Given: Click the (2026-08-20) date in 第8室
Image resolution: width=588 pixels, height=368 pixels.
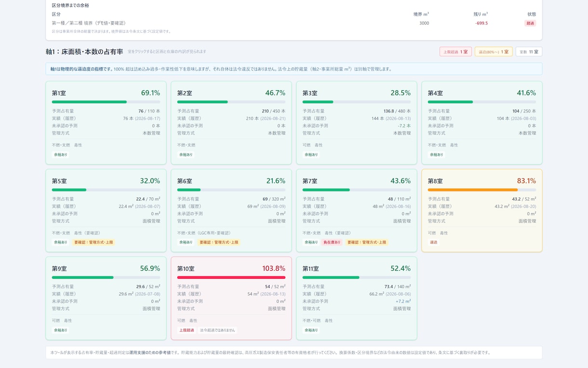Looking at the screenshot, I should pyautogui.click(x=523, y=206).
